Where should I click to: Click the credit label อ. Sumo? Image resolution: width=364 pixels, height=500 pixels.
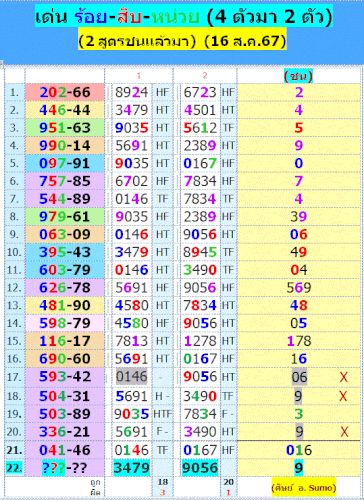coord(304,488)
